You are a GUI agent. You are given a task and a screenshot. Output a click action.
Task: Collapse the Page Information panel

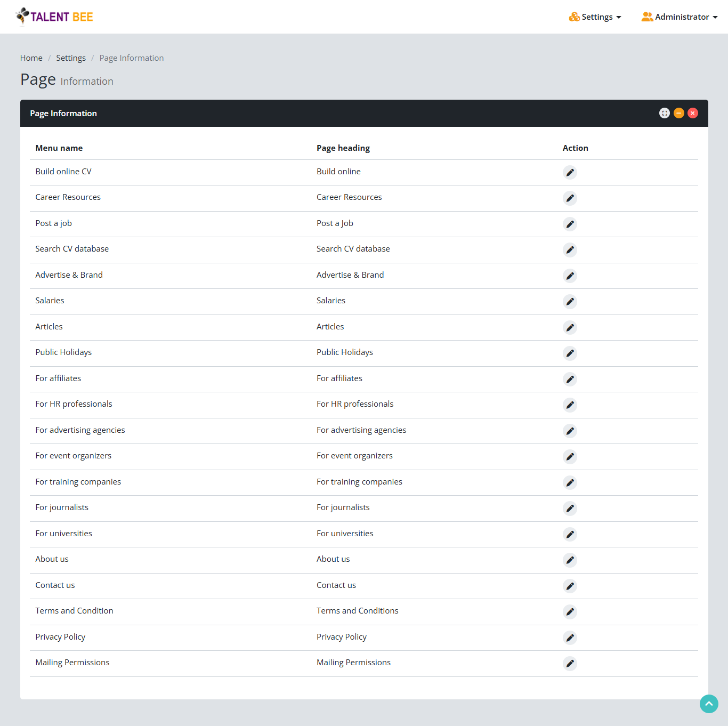pyautogui.click(x=678, y=113)
